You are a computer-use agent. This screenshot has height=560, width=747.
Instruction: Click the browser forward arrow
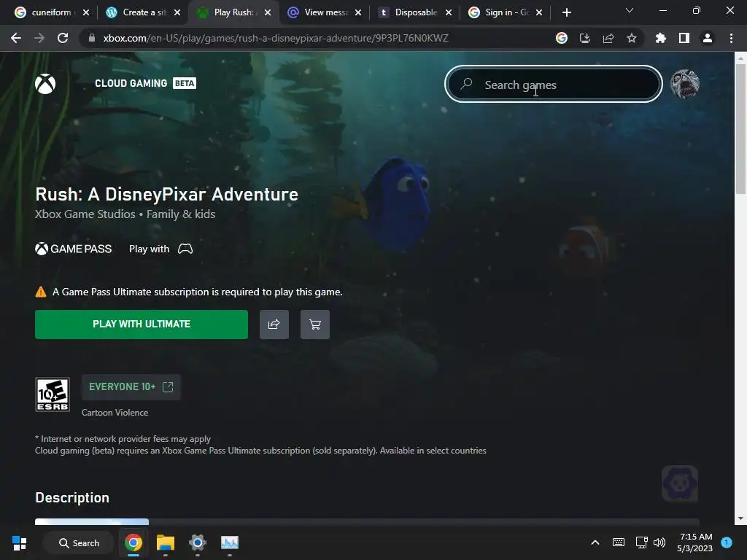(39, 38)
